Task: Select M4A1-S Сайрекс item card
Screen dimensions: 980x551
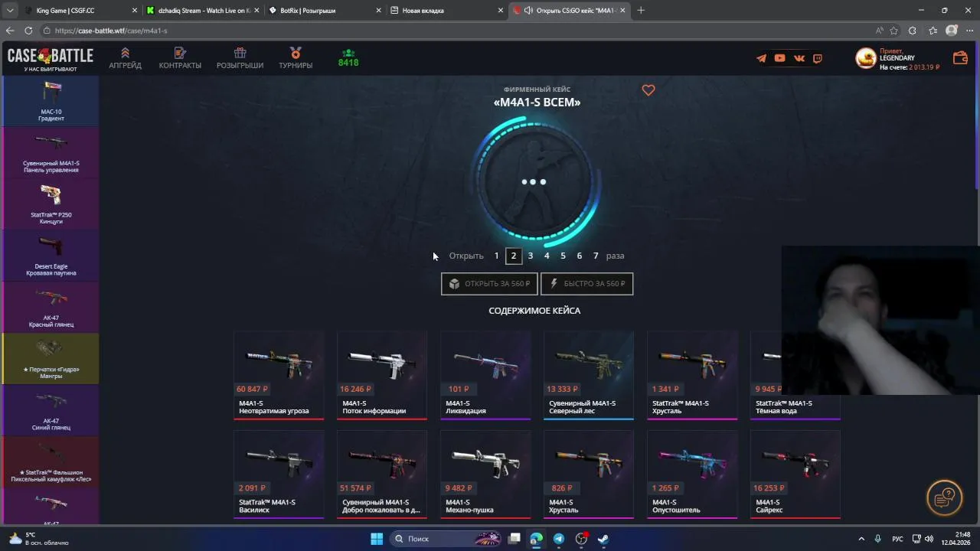Action: pyautogui.click(x=795, y=474)
